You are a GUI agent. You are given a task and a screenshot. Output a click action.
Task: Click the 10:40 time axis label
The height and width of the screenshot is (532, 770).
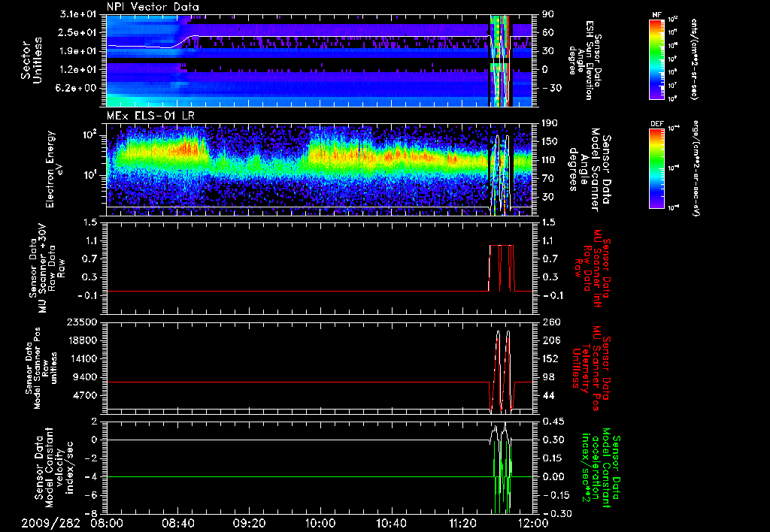pos(392,522)
